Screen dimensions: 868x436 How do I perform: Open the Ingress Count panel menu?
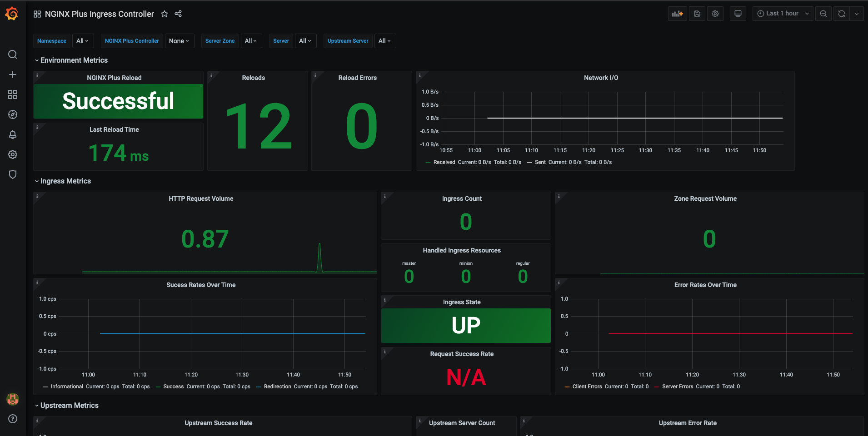[x=462, y=198]
